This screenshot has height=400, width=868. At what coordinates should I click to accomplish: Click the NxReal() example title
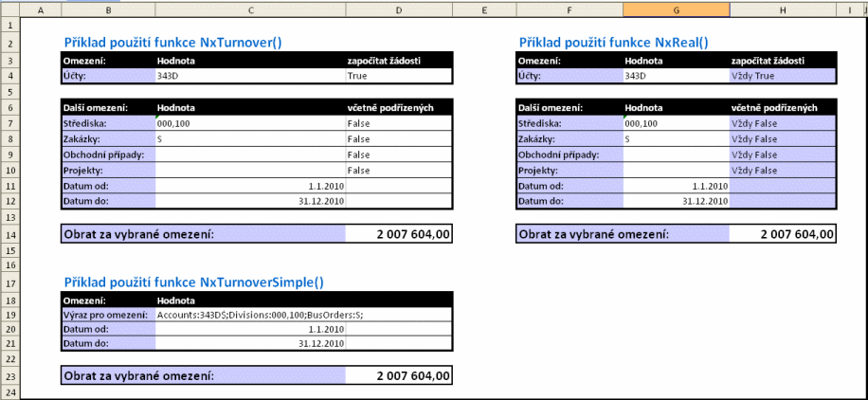click(614, 43)
